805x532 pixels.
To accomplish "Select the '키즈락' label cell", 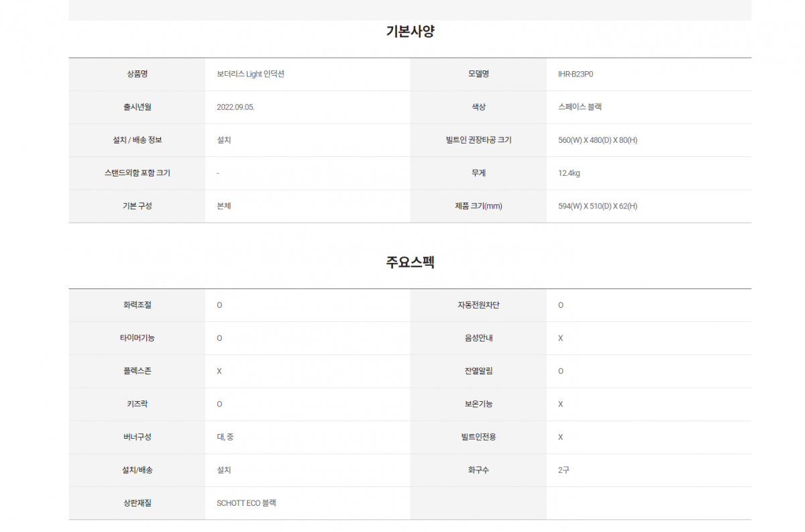I will click(137, 404).
